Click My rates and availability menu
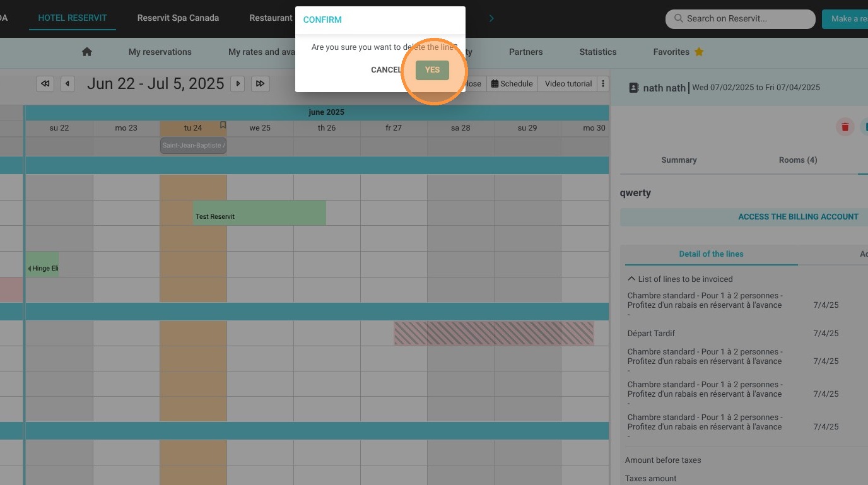The width and height of the screenshot is (868, 485). [x=262, y=52]
